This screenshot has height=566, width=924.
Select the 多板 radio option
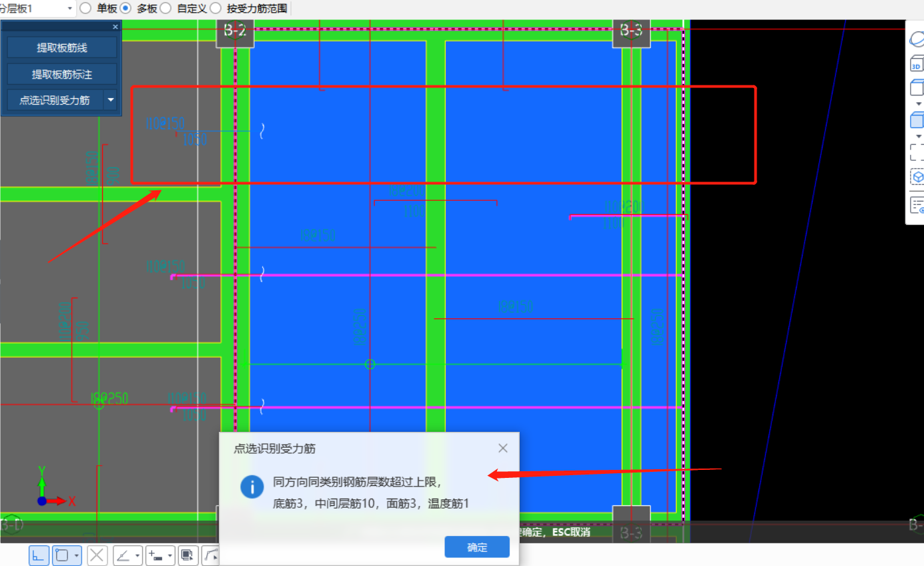click(125, 9)
